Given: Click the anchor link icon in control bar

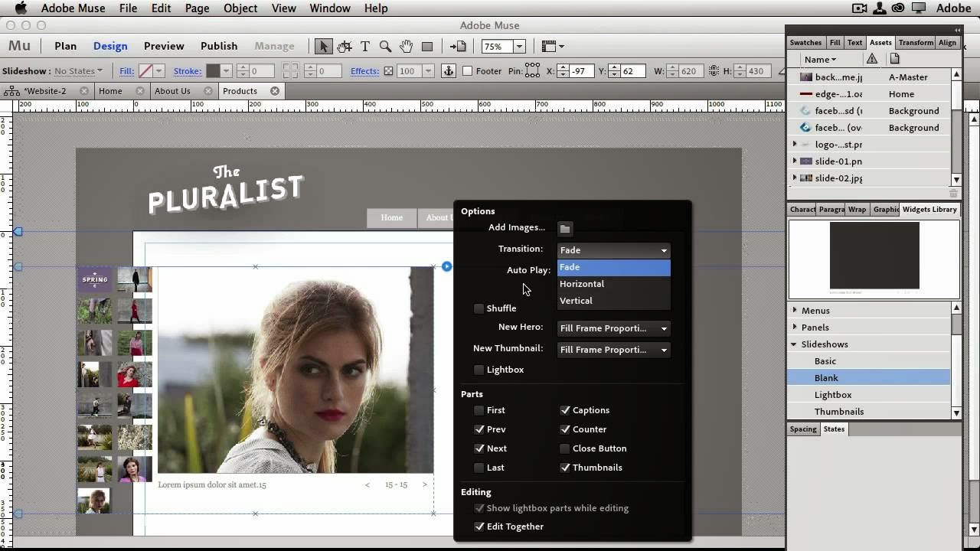Looking at the screenshot, I should point(449,71).
